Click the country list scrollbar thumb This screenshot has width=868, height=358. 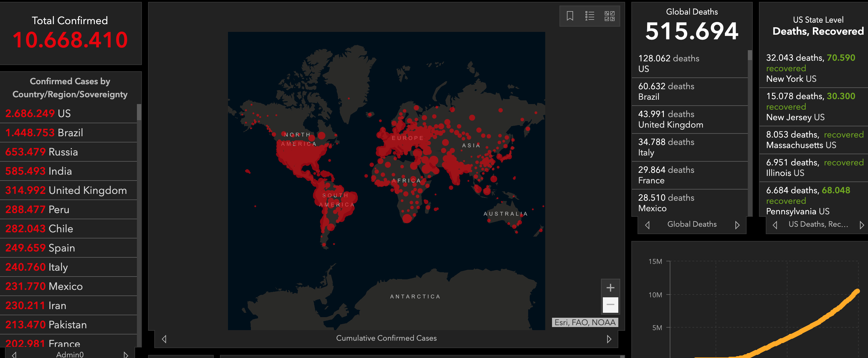tap(139, 112)
